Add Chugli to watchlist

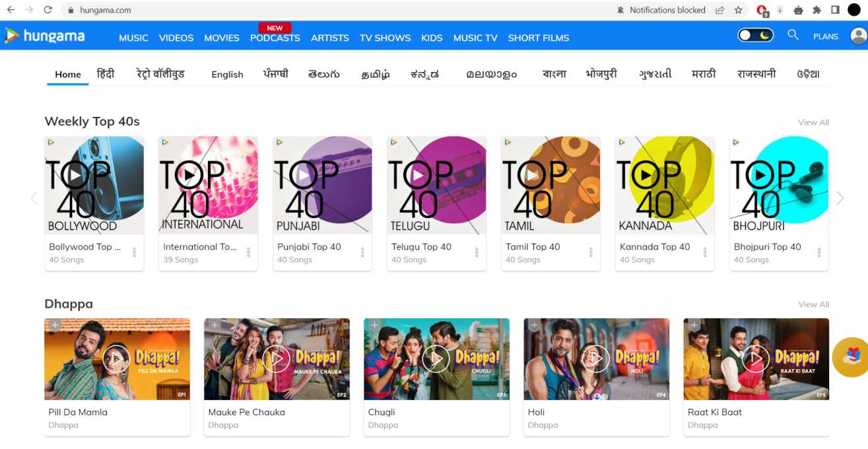click(374, 325)
